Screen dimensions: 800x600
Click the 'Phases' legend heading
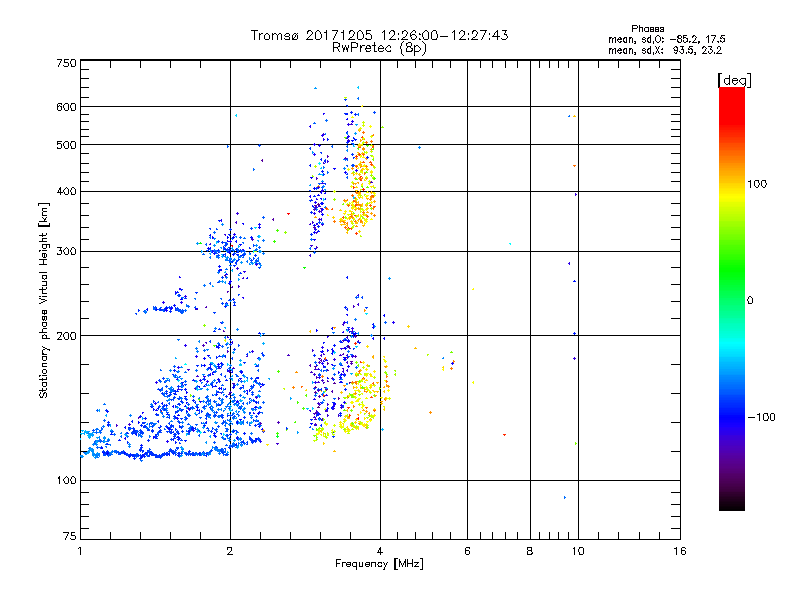click(647, 29)
